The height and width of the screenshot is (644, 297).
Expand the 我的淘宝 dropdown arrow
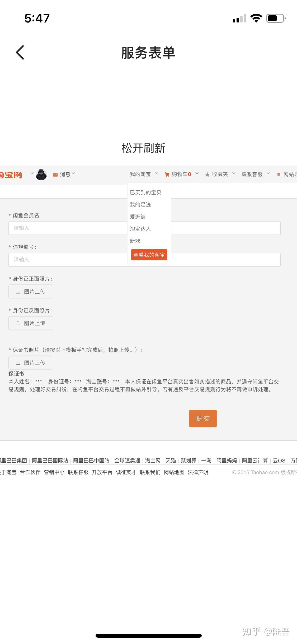(x=157, y=173)
